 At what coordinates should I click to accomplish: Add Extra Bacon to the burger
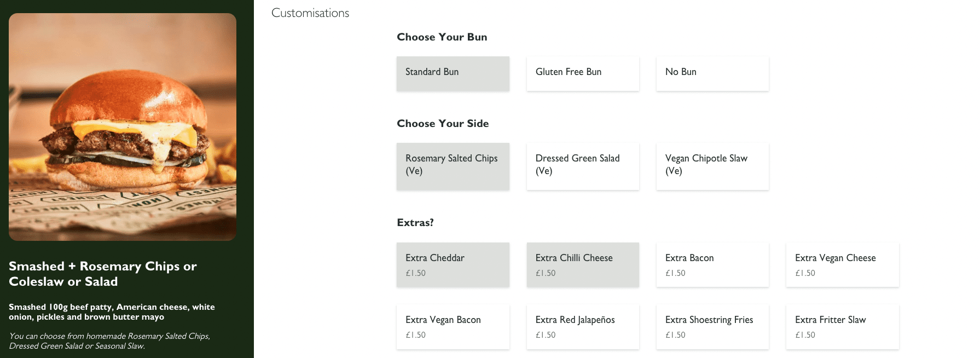point(711,264)
